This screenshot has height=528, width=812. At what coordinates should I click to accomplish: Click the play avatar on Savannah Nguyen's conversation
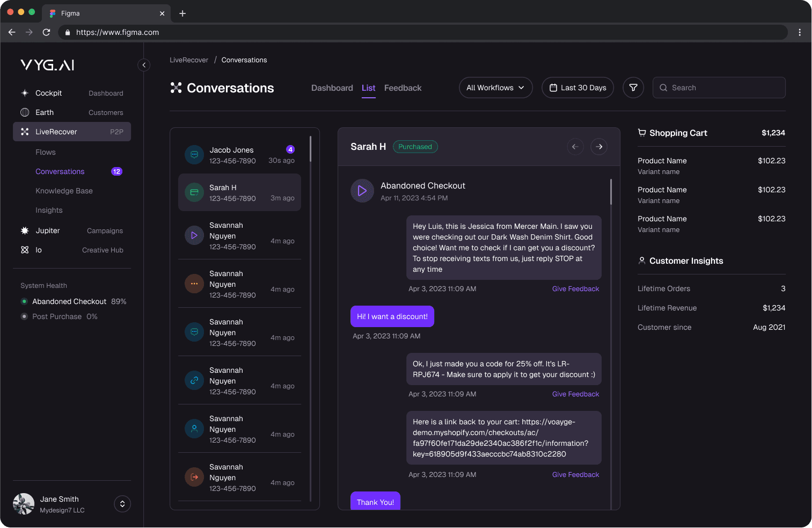[194, 235]
